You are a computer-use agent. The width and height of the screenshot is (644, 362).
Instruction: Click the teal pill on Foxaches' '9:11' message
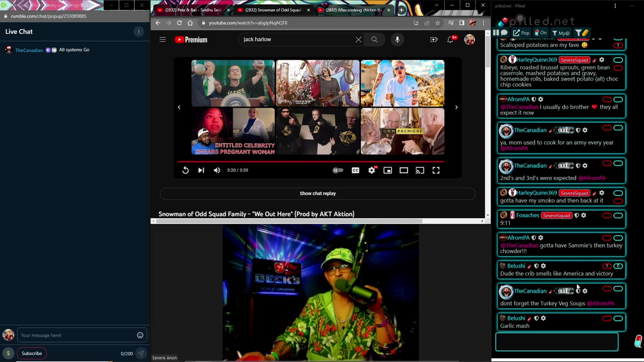(618, 216)
